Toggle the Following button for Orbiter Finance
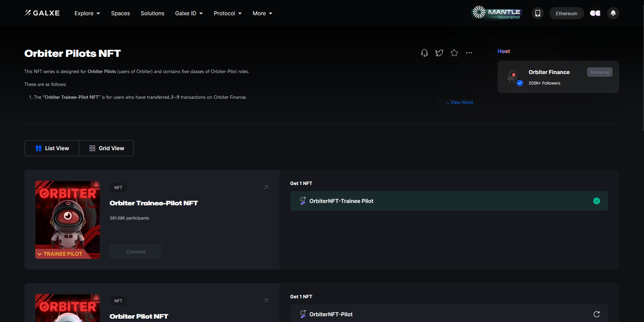Screen dimensions: 644x322 click(x=599, y=72)
